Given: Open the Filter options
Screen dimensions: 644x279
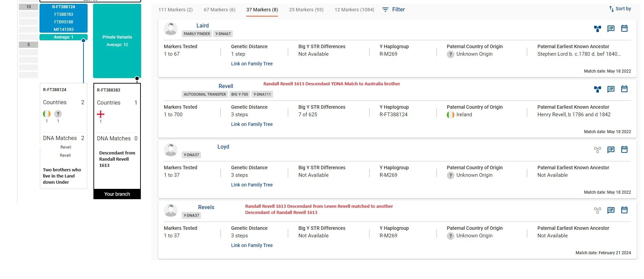Looking at the screenshot, I should coord(394,10).
